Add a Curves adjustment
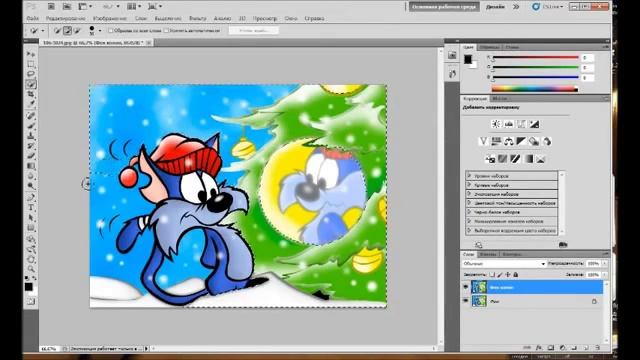 (x=521, y=124)
